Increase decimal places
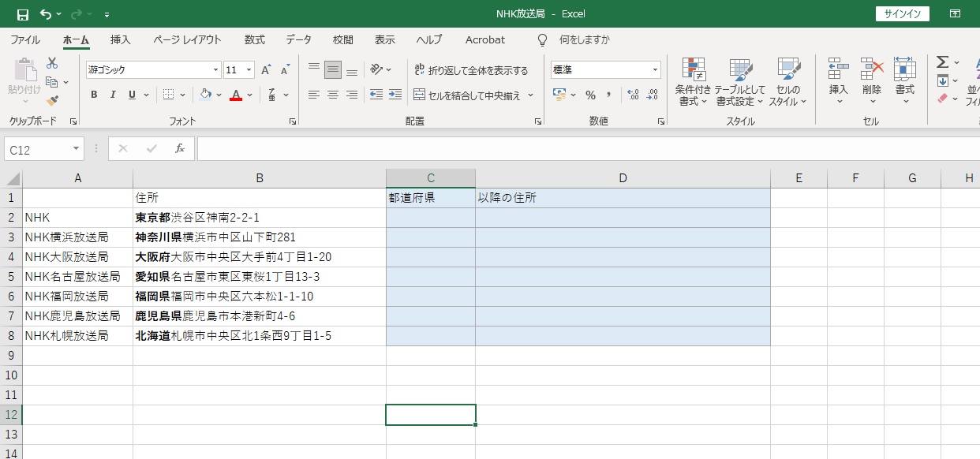 pos(633,95)
